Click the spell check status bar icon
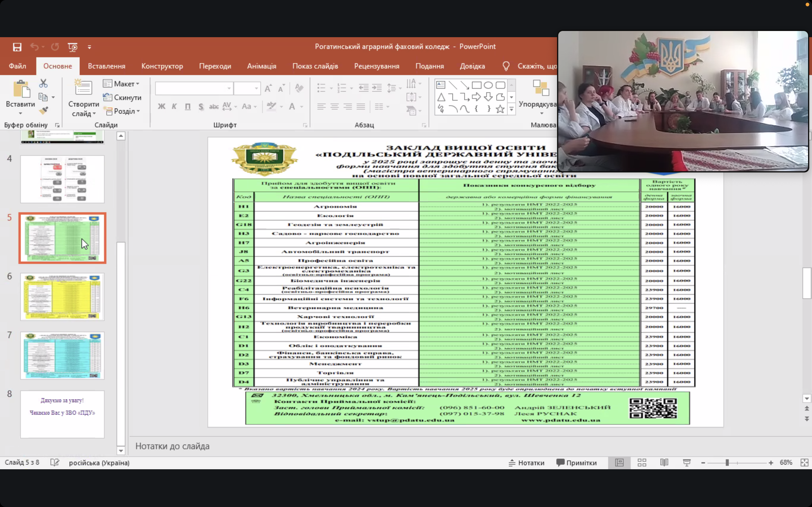Viewport: 812px width, 507px height. click(x=54, y=463)
